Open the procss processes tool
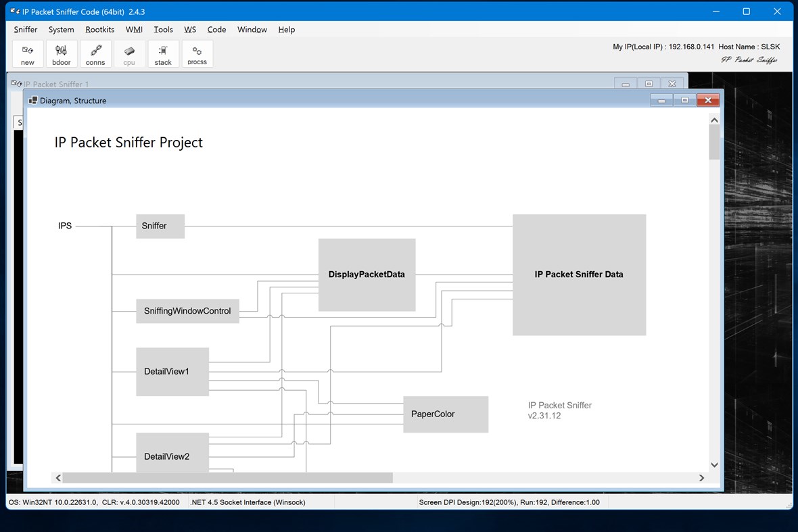The image size is (798, 532). point(197,54)
